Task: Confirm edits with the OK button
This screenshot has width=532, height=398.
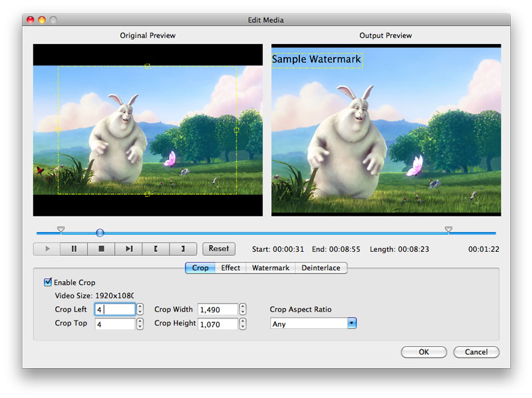Action: 424,352
